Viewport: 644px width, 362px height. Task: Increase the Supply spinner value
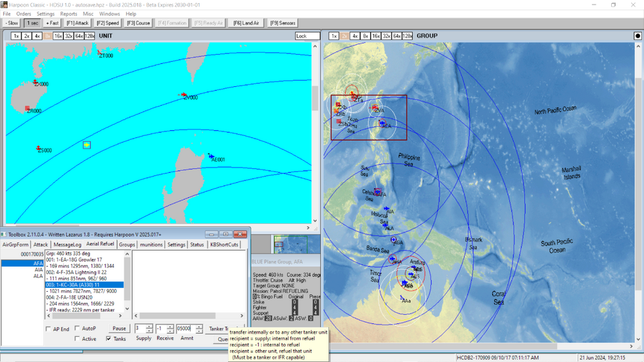tap(149, 326)
